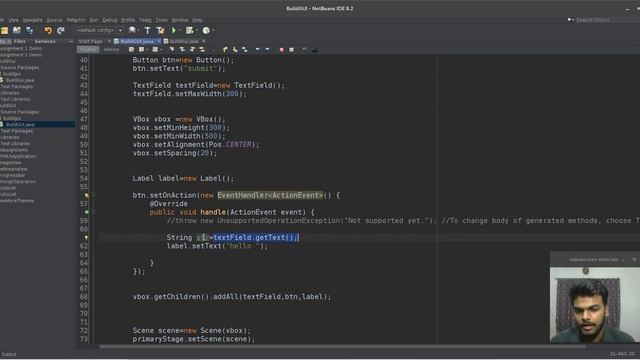Viewport: 640px width, 360px height.
Task: Click Find Previous Occurrence icon
Action: pos(182,49)
